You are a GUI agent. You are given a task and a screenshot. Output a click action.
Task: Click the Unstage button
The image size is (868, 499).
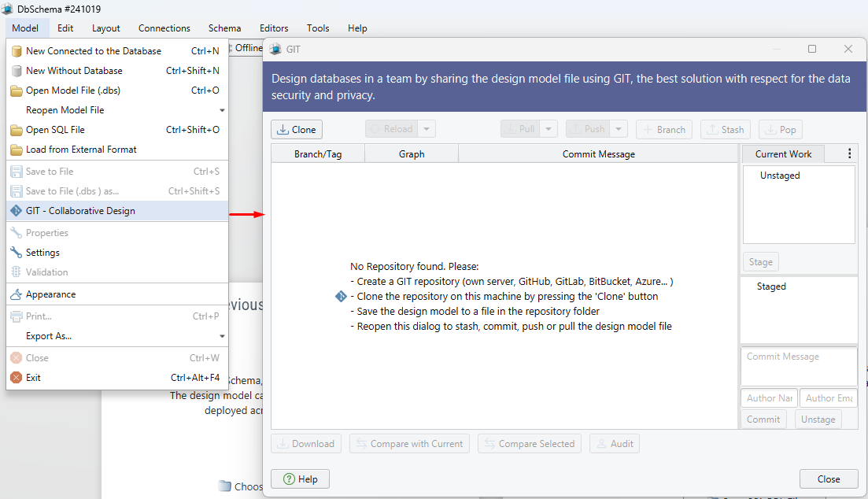pos(818,420)
